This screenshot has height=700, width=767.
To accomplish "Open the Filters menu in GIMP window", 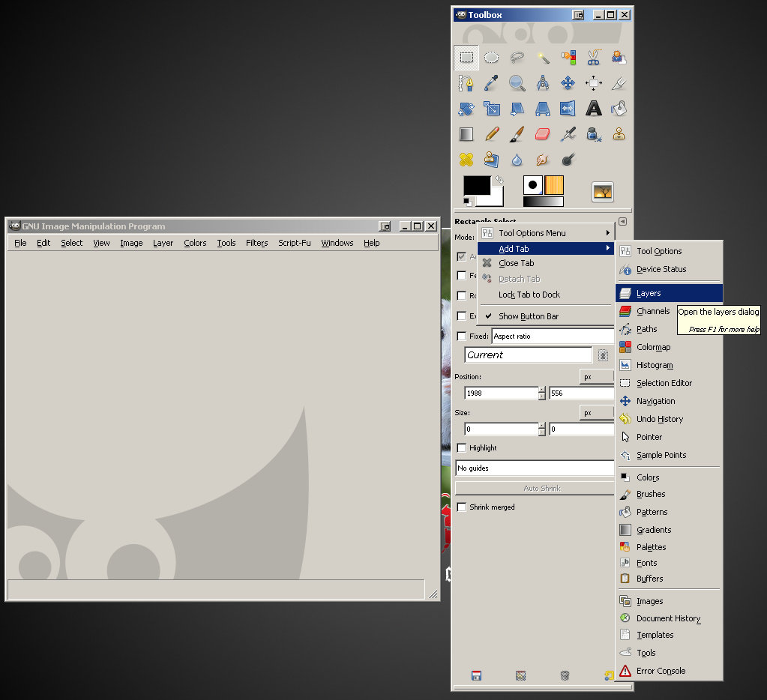I will point(257,243).
